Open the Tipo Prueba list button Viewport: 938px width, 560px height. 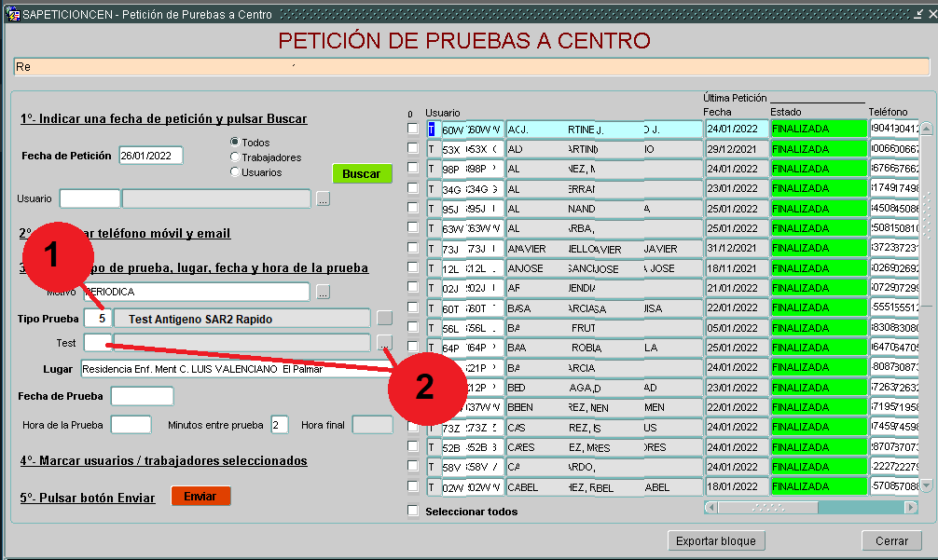tap(384, 319)
